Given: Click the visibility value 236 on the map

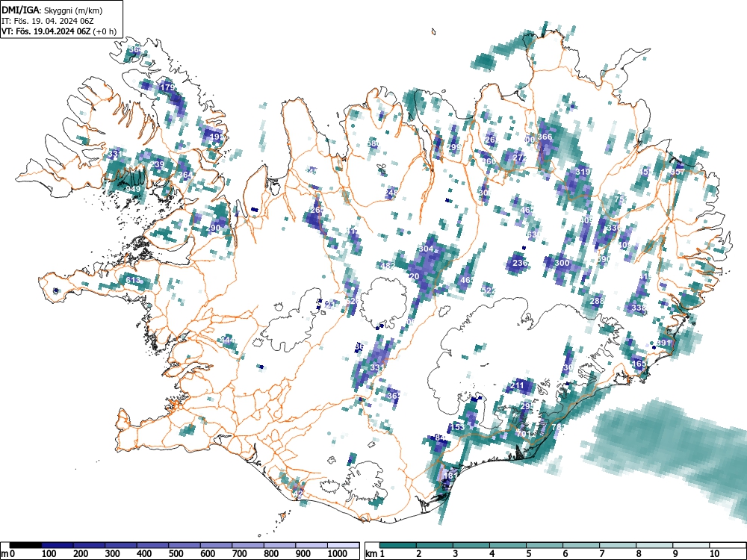Looking at the screenshot, I should [x=520, y=262].
